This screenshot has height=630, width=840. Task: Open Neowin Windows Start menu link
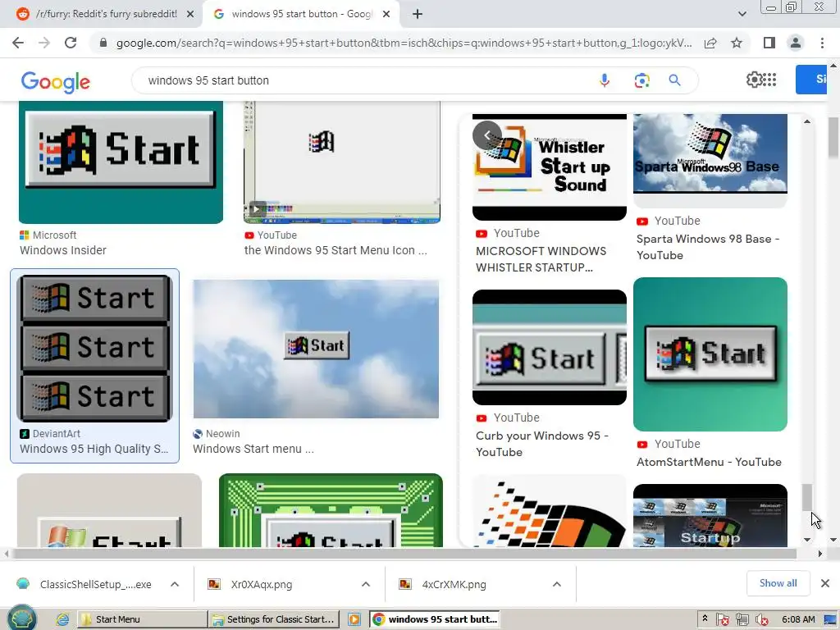point(253,449)
